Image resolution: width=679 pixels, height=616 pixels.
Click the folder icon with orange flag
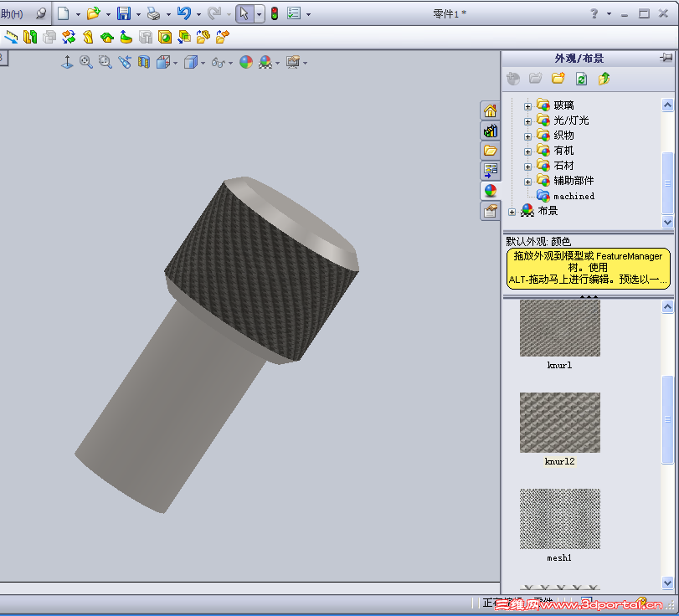point(223,37)
